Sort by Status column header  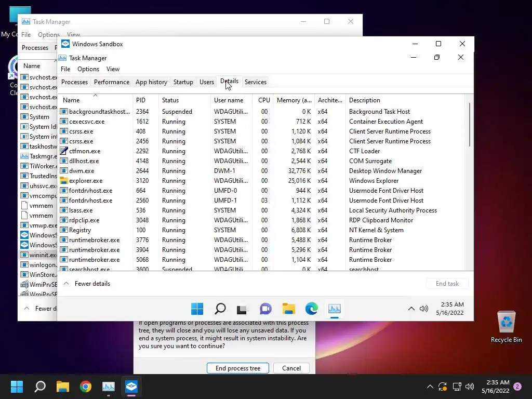point(184,100)
